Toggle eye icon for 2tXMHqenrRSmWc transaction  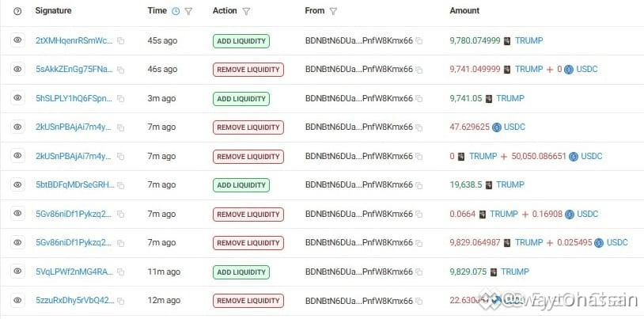pyautogui.click(x=17, y=40)
